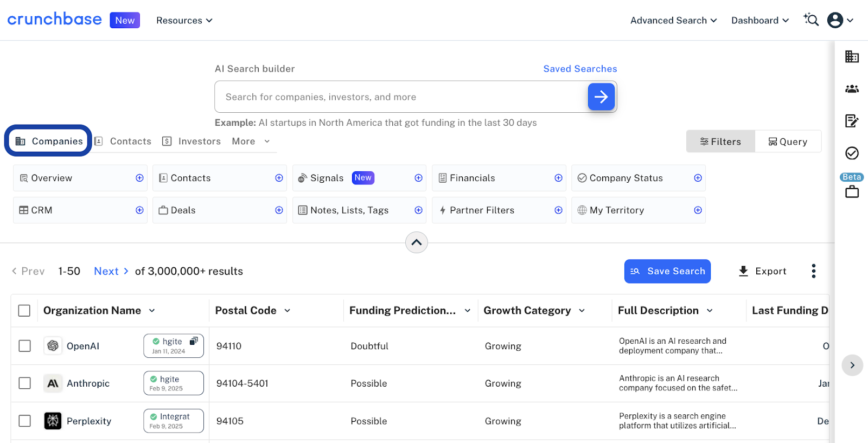The width and height of the screenshot is (868, 443).
Task: Select all rows with header checkbox
Action: [x=24, y=310]
